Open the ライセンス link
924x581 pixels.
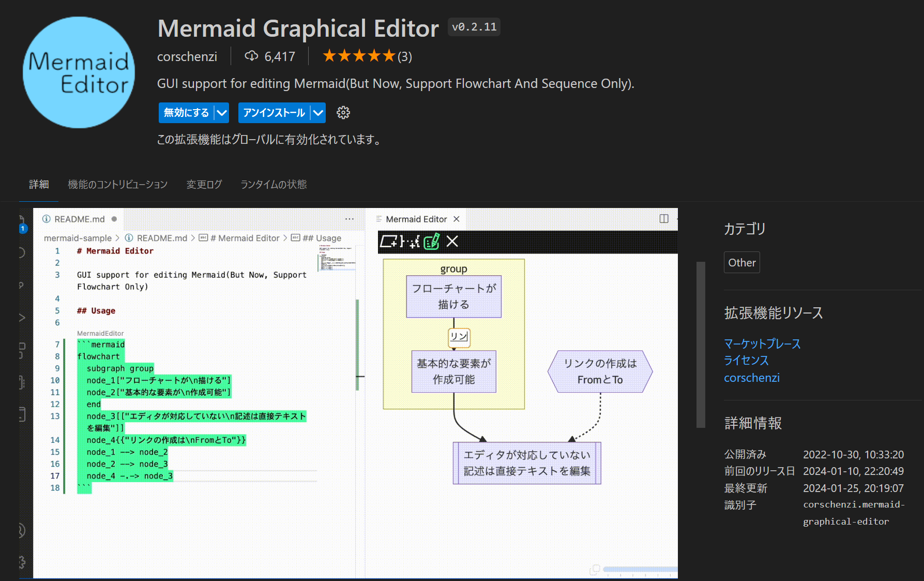click(x=747, y=360)
